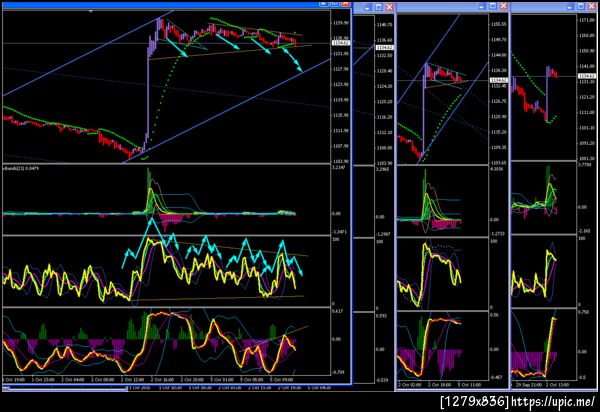Close the third chart window with the 1155.55 scale
The image size is (600, 412).
tap(504, 6)
